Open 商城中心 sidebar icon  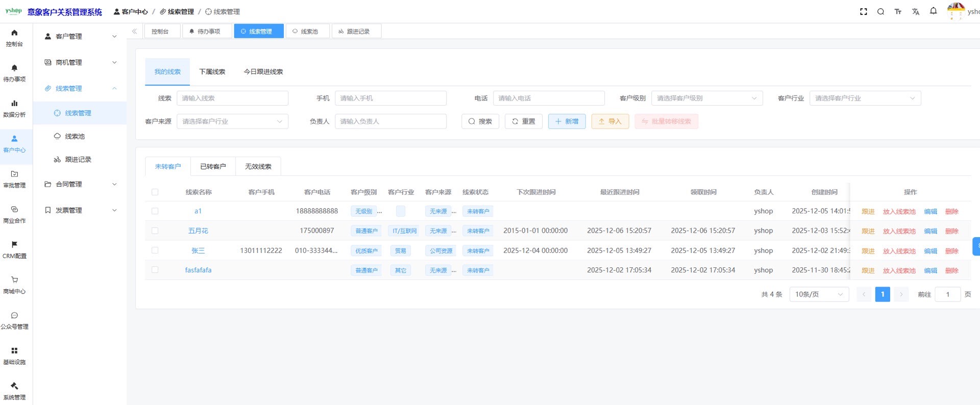pos(14,285)
